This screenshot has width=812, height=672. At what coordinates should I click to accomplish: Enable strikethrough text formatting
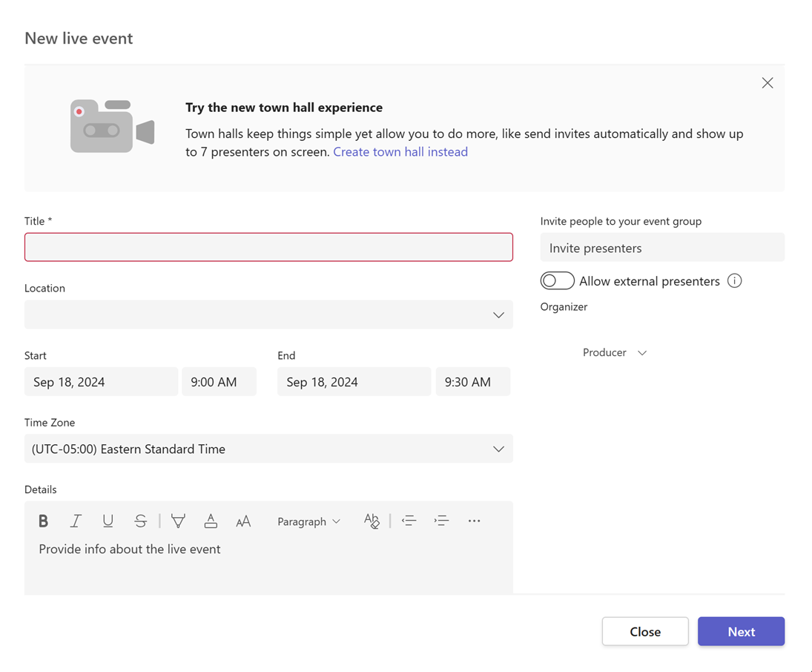tap(140, 521)
